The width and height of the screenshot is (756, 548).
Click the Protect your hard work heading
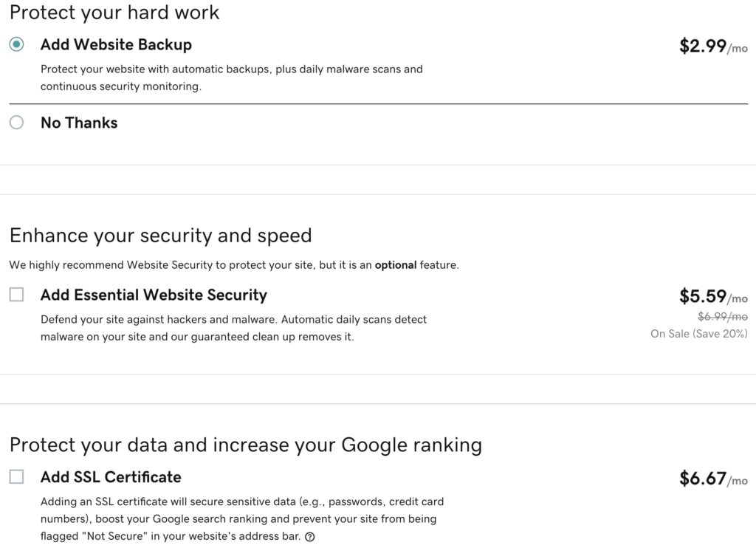click(114, 13)
